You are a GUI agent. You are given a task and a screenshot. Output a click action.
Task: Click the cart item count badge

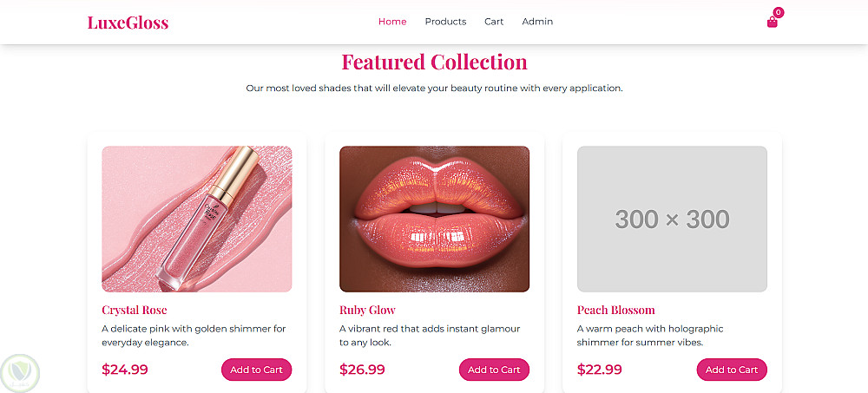[779, 12]
